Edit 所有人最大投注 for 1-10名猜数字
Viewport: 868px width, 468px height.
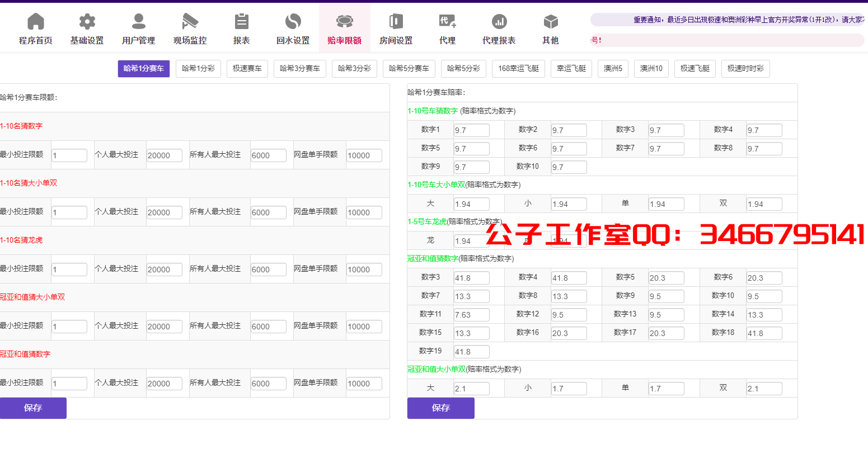(x=269, y=155)
